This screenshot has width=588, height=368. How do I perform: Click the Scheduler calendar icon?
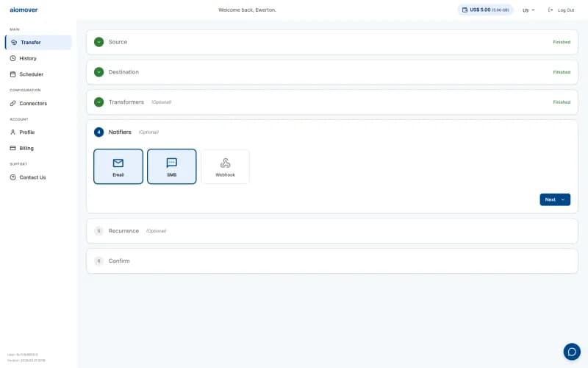[12, 74]
